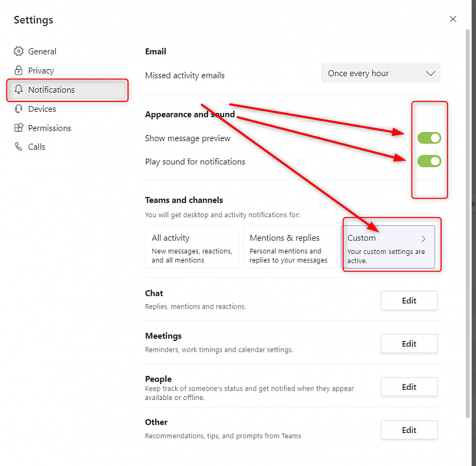The width and height of the screenshot is (476, 466).
Task: Switch to Devices settings tab
Action: [42, 109]
